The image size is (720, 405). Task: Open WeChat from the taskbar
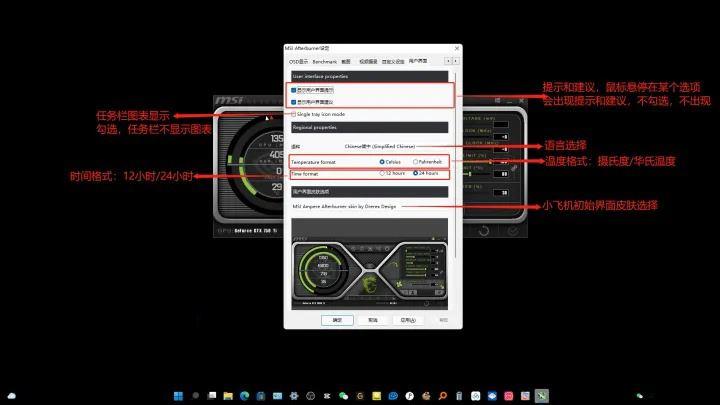[x=343, y=396]
